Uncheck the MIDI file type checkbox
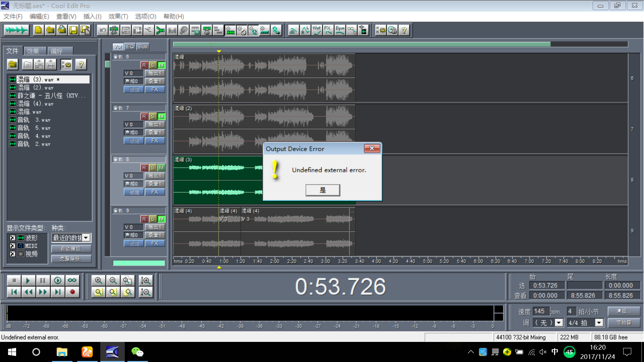Screen dimensions: 644x362 [12, 246]
